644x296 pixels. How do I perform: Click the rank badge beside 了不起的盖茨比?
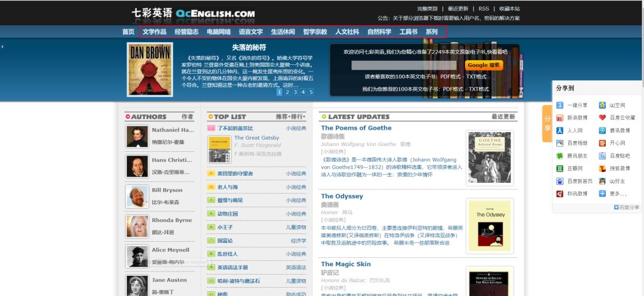click(x=211, y=128)
